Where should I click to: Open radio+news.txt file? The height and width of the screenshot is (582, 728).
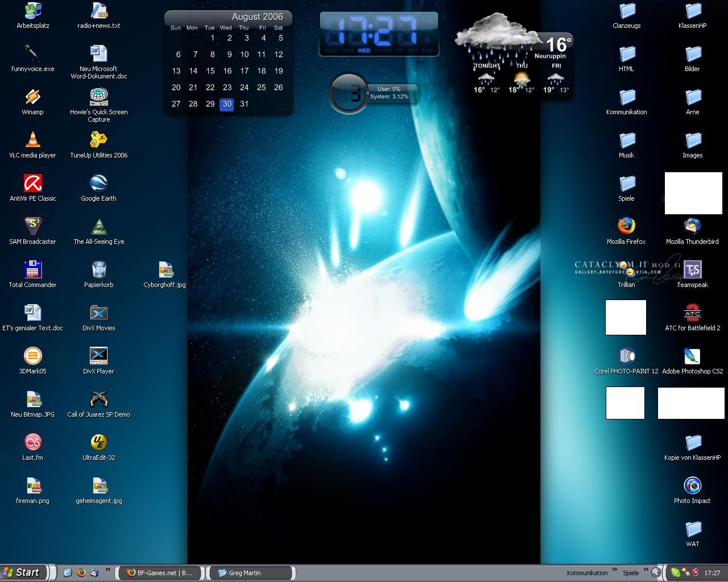click(99, 15)
